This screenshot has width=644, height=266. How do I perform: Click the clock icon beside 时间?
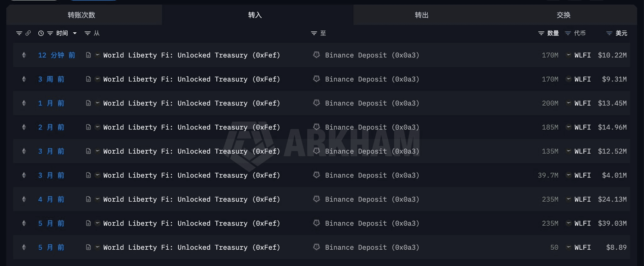pyautogui.click(x=41, y=33)
